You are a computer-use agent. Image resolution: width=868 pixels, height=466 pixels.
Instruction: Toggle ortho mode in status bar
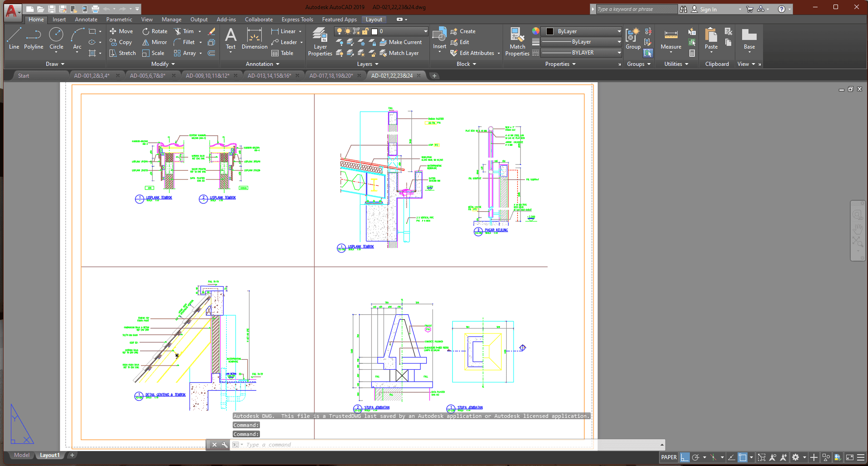click(685, 457)
